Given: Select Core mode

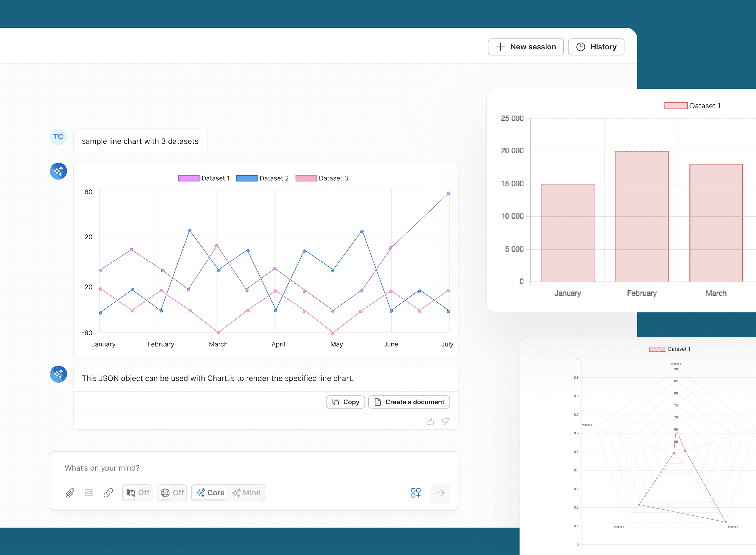Looking at the screenshot, I should [211, 493].
